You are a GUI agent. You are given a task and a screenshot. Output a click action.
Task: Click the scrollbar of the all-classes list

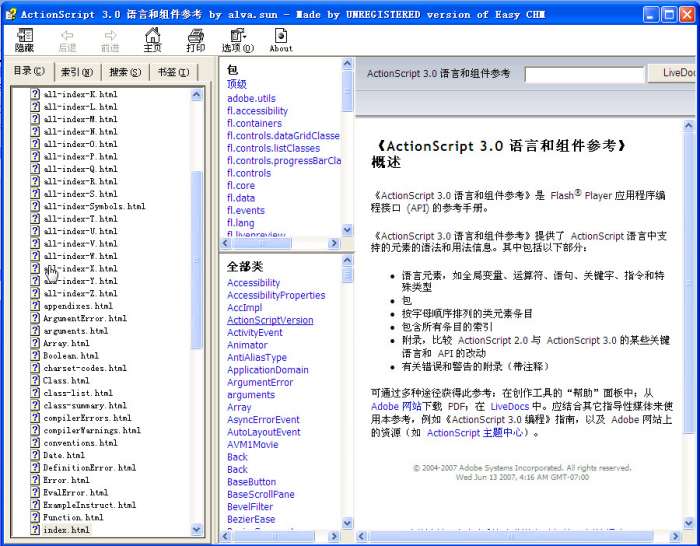point(347,400)
